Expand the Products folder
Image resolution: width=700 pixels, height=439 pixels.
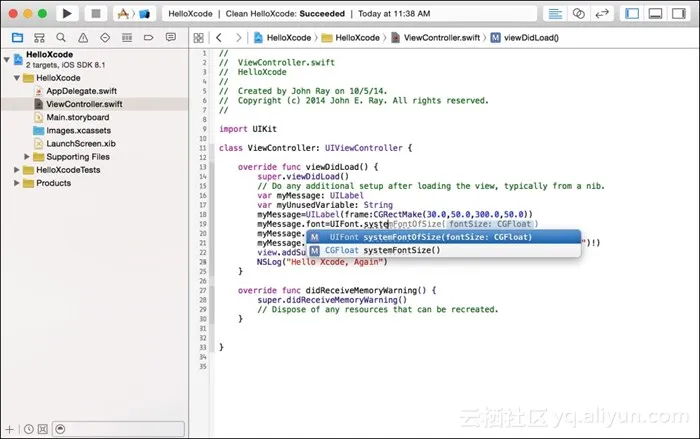(17, 183)
